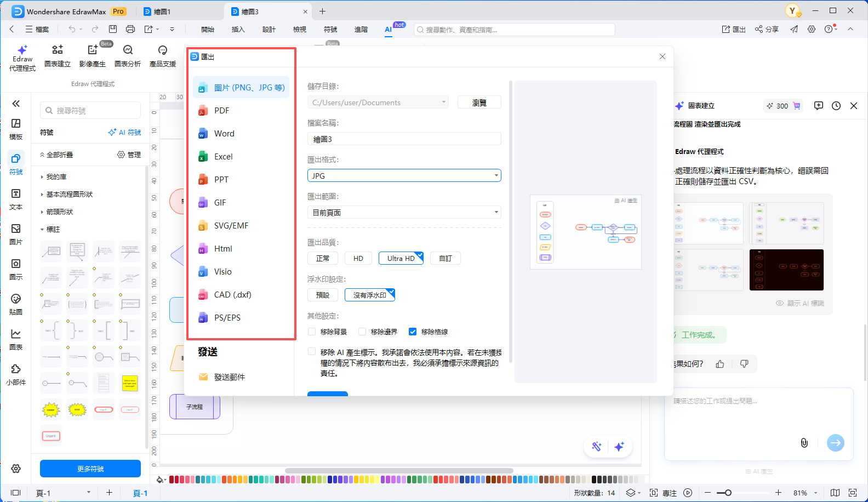Click 更多符號 more symbols button
Image resolution: width=868 pixels, height=502 pixels.
[90, 469]
